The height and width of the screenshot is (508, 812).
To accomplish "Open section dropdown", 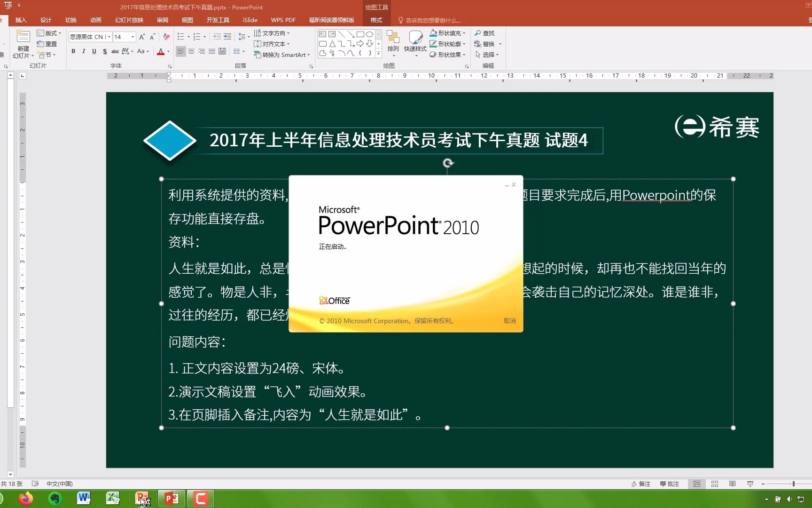I will pyautogui.click(x=47, y=55).
